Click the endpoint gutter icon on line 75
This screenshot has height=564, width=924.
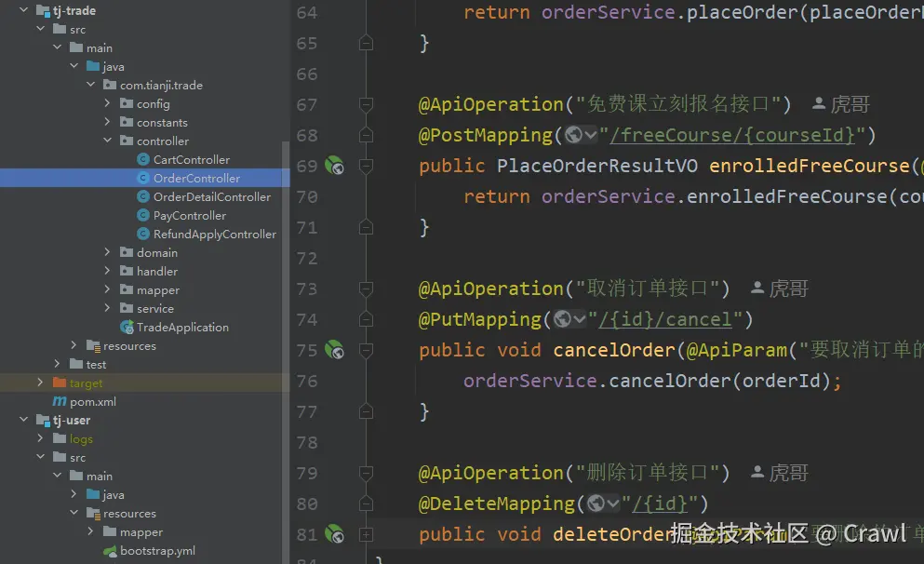click(x=334, y=350)
